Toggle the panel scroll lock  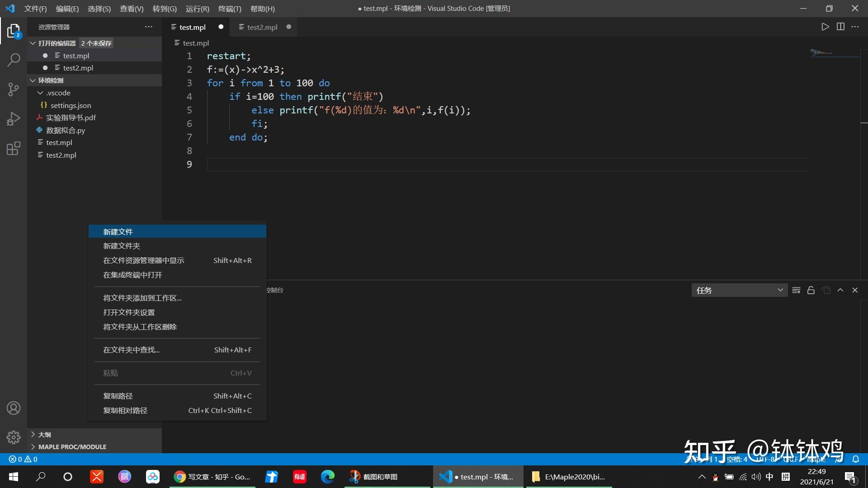coord(811,290)
